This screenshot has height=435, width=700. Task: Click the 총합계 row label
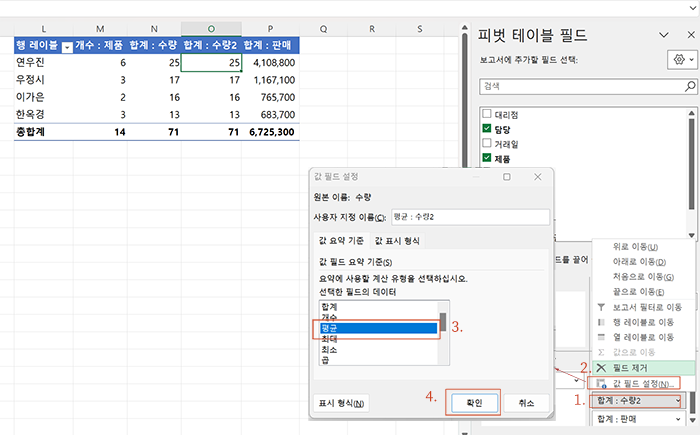point(44,132)
